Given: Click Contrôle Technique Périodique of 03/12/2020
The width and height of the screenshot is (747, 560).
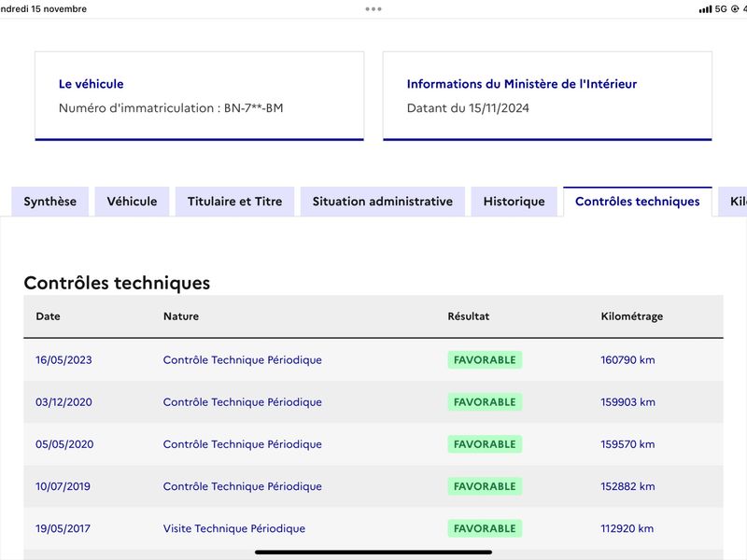Looking at the screenshot, I should [243, 402].
